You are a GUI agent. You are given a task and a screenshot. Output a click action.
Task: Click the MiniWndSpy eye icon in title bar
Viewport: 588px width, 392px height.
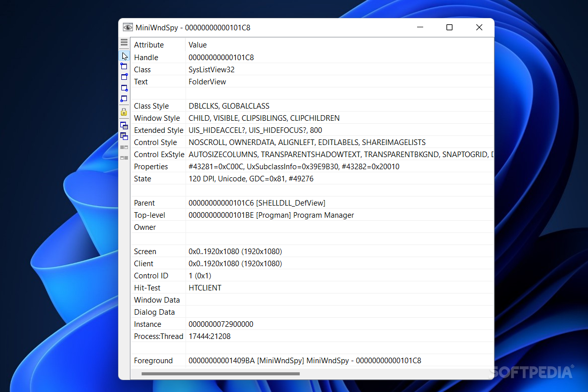127,27
